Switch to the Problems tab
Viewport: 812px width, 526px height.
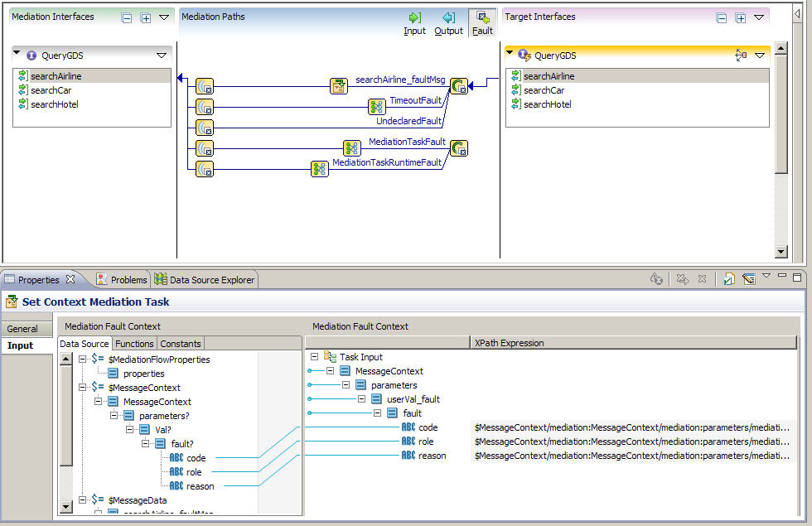coord(121,280)
